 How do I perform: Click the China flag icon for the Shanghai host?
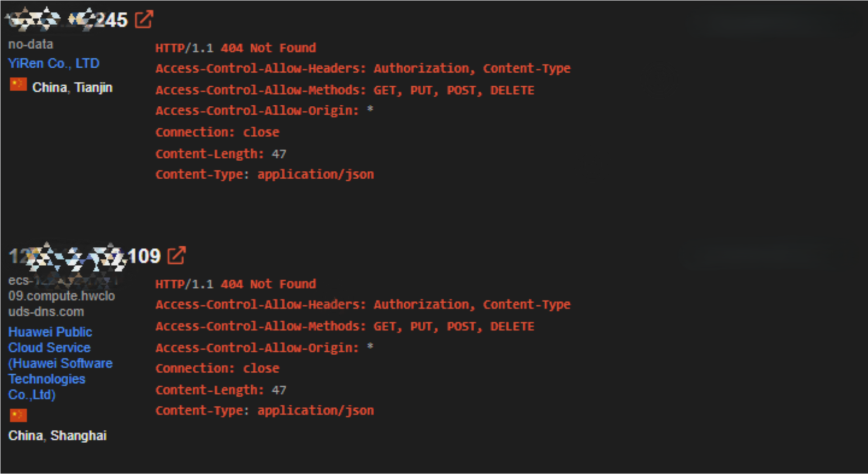coord(18,415)
